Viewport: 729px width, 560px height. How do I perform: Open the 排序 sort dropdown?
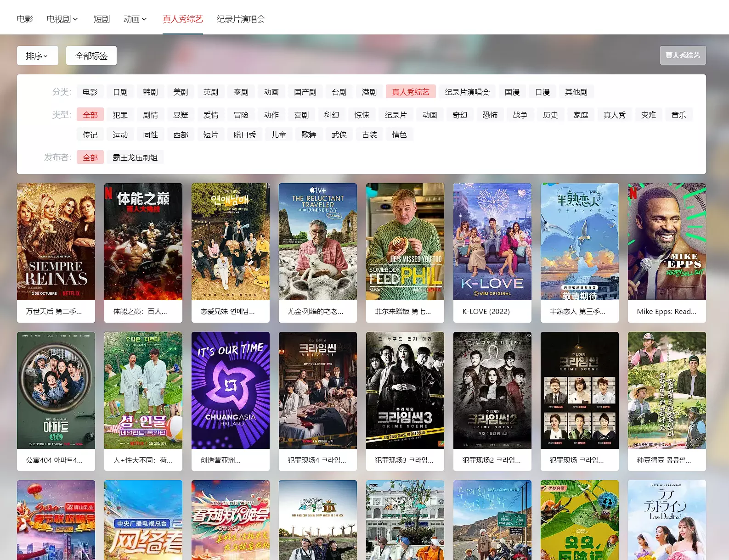(x=37, y=56)
